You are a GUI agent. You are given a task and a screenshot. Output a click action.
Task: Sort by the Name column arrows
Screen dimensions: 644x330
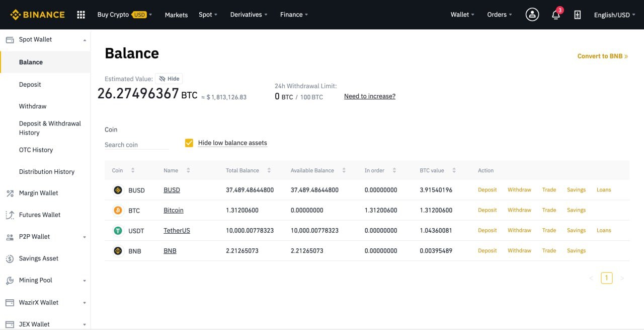point(188,170)
